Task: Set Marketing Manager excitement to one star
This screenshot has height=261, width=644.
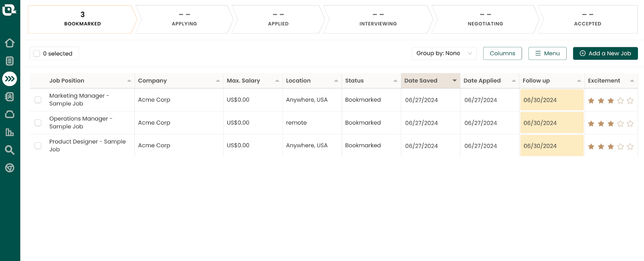Action: click(591, 101)
